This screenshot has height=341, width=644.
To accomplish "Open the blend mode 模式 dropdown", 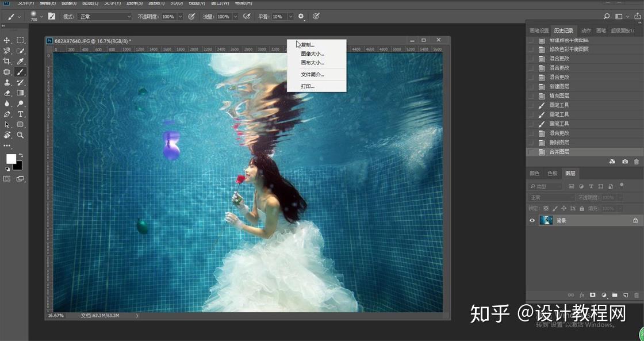I will click(105, 17).
